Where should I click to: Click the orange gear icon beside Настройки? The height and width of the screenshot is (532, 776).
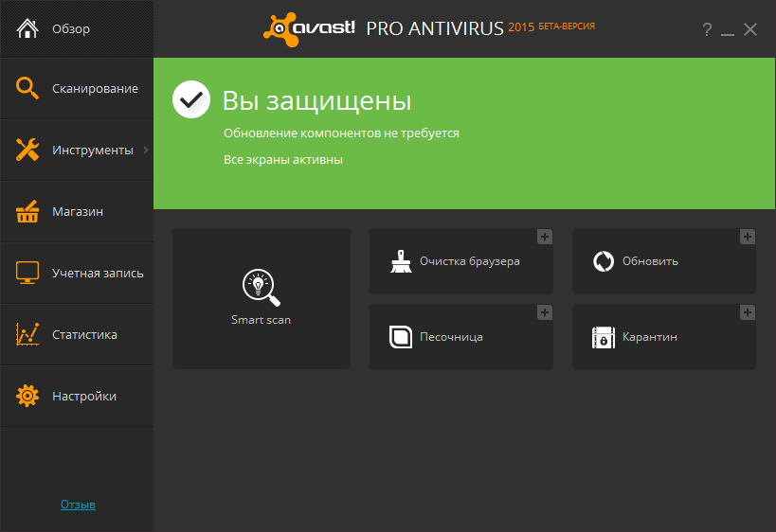[x=27, y=396]
